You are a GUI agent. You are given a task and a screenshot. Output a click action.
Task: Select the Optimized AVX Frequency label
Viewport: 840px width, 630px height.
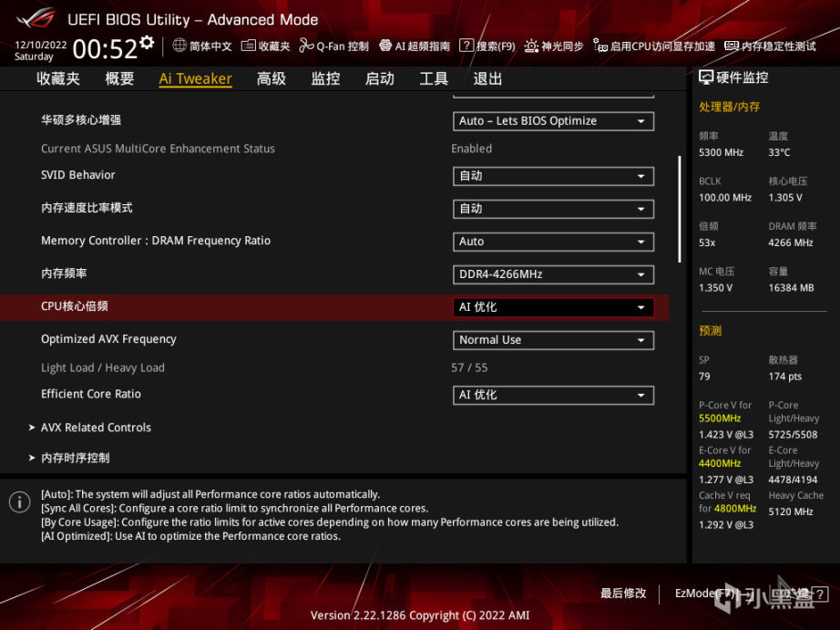click(x=108, y=339)
